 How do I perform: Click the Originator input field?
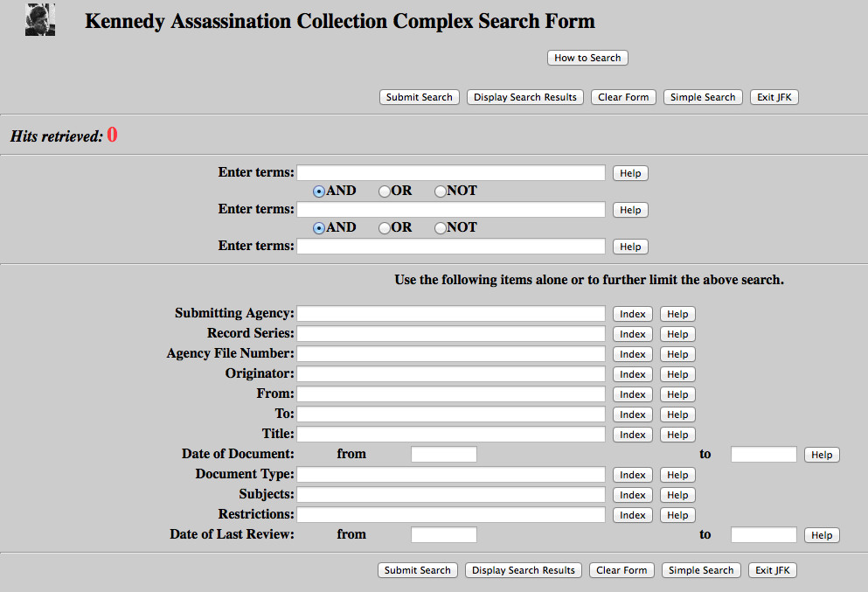tap(451, 373)
